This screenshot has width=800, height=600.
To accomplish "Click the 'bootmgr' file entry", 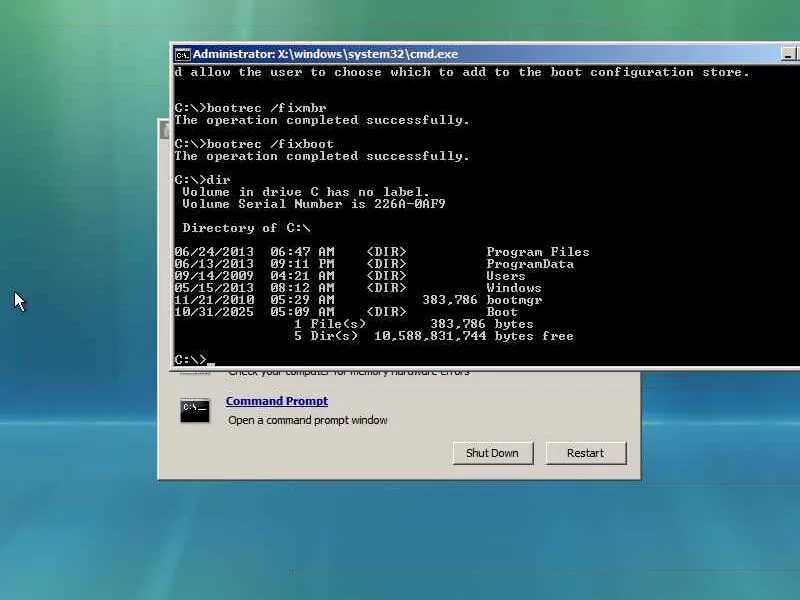I will (x=358, y=300).
